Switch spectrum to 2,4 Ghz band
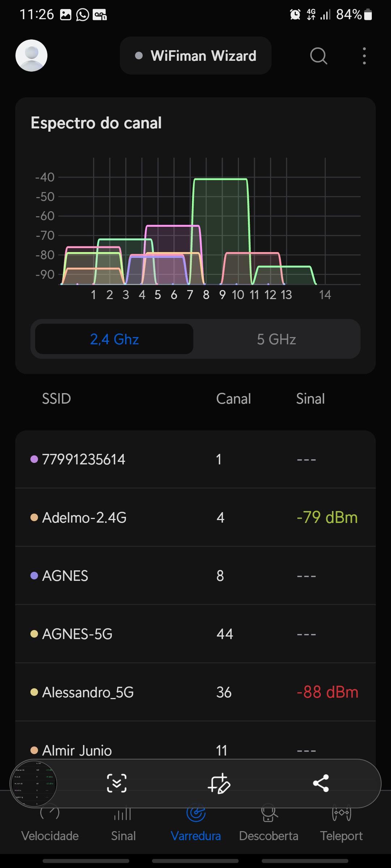This screenshot has width=391, height=868. point(114,339)
